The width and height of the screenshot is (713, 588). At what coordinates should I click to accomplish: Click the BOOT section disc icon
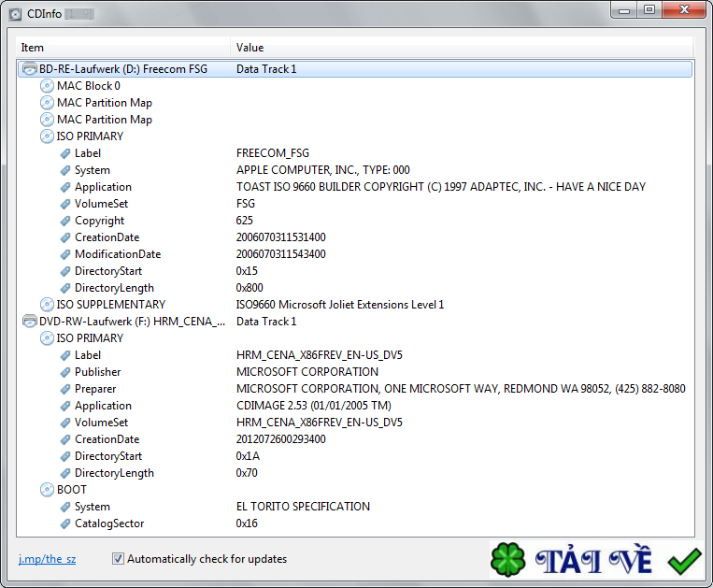(47, 490)
